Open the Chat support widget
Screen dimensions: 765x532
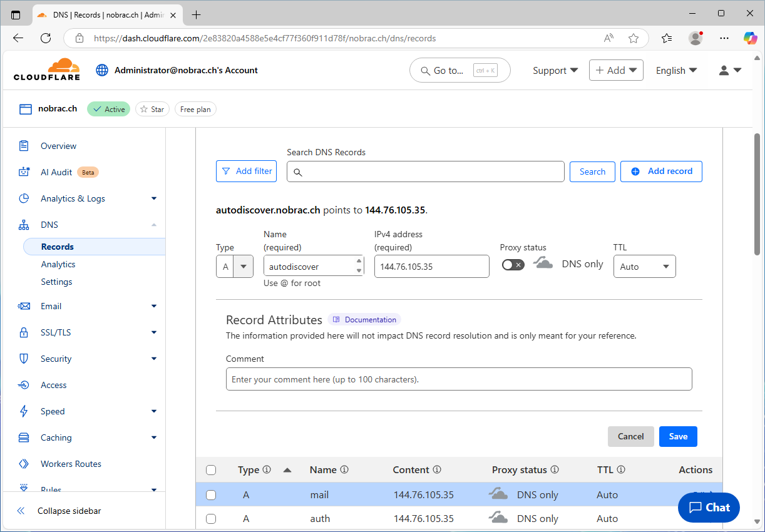(709, 508)
